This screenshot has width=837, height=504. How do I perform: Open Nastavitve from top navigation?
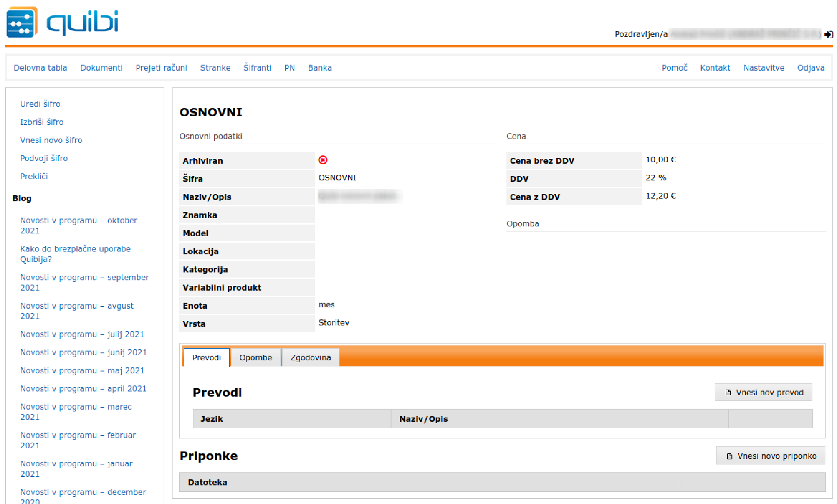[x=764, y=68]
